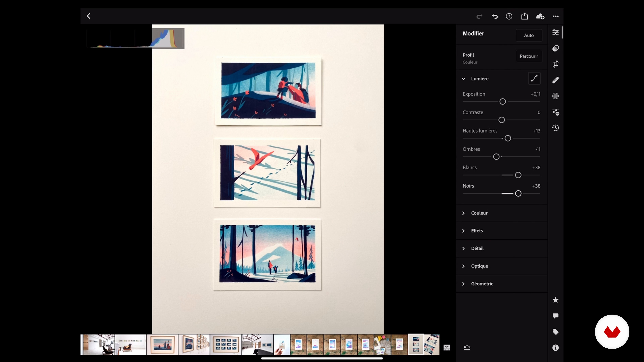Click the Parcourir profile button
The image size is (644, 362).
point(529,56)
